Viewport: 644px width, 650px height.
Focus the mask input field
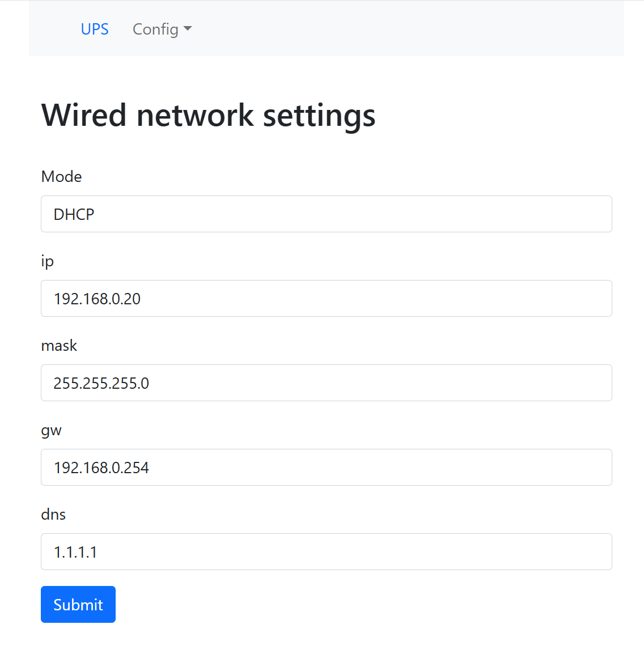point(326,383)
